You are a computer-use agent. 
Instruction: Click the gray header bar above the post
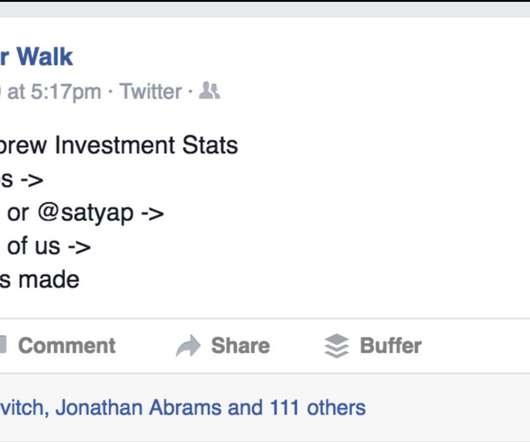tap(265, 9)
